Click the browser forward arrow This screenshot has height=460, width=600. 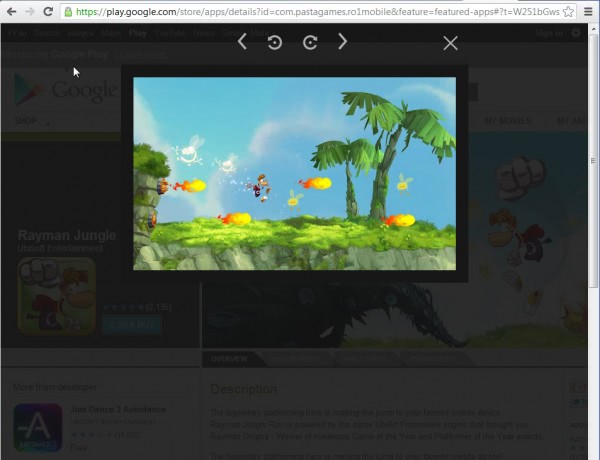[29, 11]
